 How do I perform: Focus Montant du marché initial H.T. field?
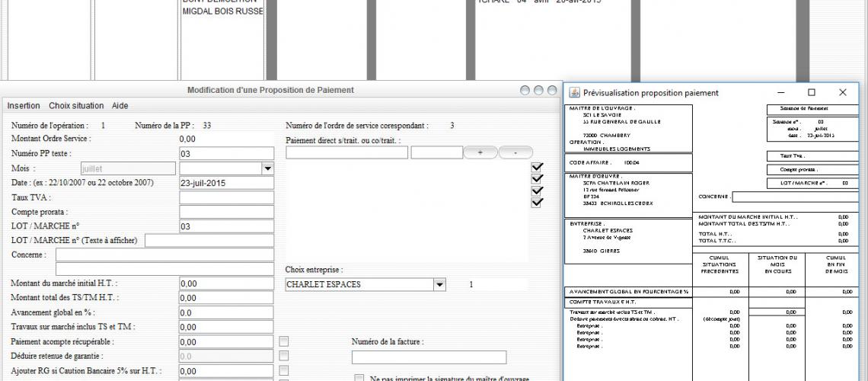click(226, 283)
